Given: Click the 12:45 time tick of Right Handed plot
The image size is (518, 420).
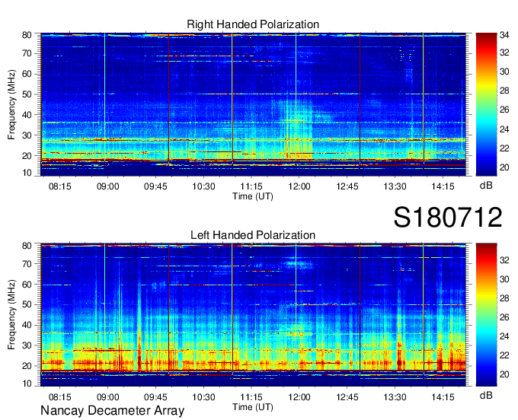Looking at the screenshot, I should click(347, 186).
